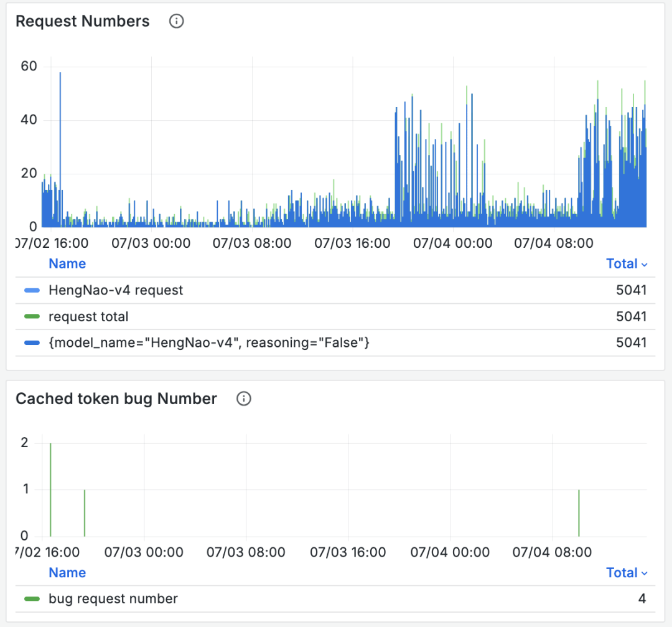Image resolution: width=672 pixels, height=627 pixels.
Task: Click blue swatch of model_name reasoning False series
Action: coord(32,342)
